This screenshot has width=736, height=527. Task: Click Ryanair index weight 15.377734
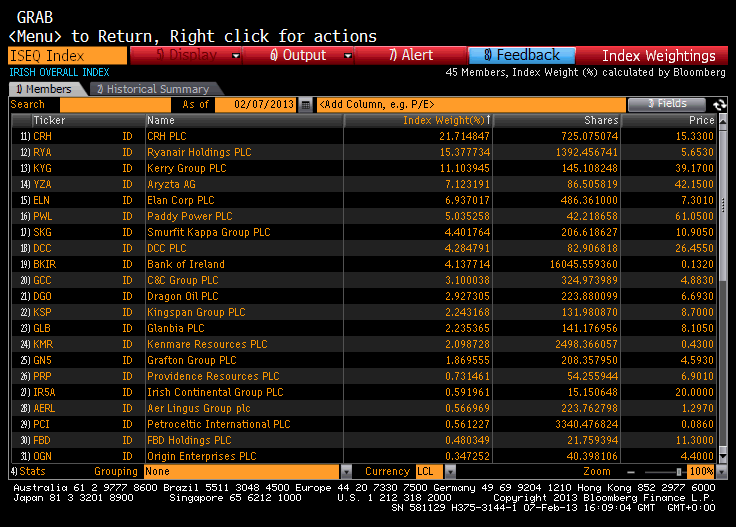(464, 153)
